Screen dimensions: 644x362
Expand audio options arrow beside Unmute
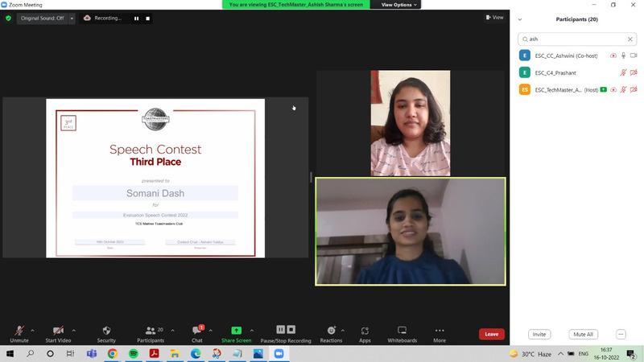coord(32,331)
